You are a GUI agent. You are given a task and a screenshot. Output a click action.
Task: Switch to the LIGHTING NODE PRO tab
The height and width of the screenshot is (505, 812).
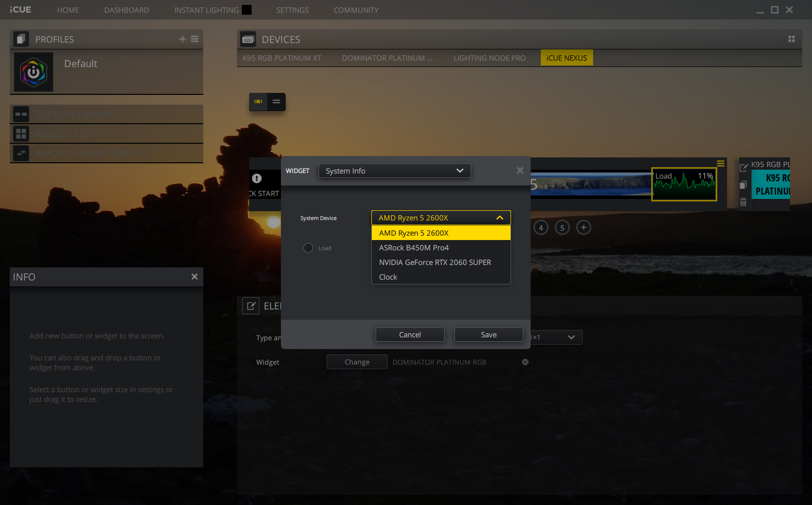490,58
